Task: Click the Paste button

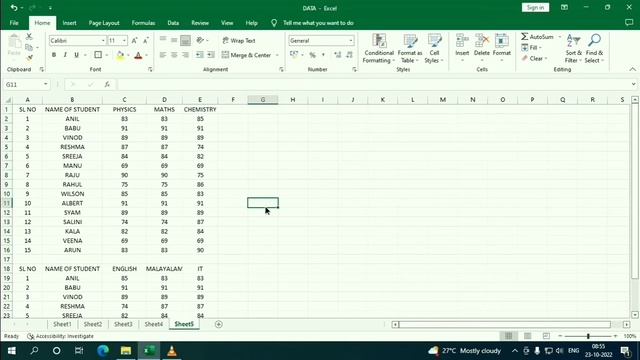Action: [x=14, y=45]
